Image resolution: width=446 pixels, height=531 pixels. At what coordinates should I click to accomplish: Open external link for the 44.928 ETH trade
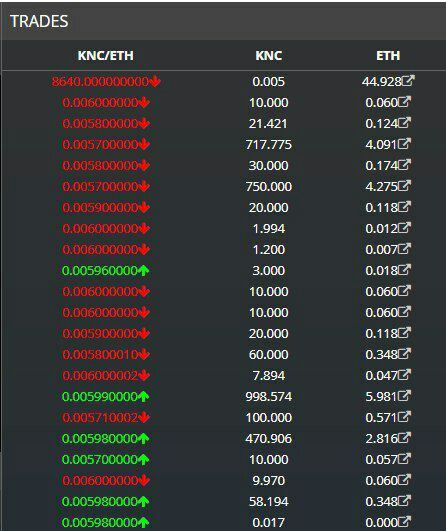pyautogui.click(x=408, y=81)
